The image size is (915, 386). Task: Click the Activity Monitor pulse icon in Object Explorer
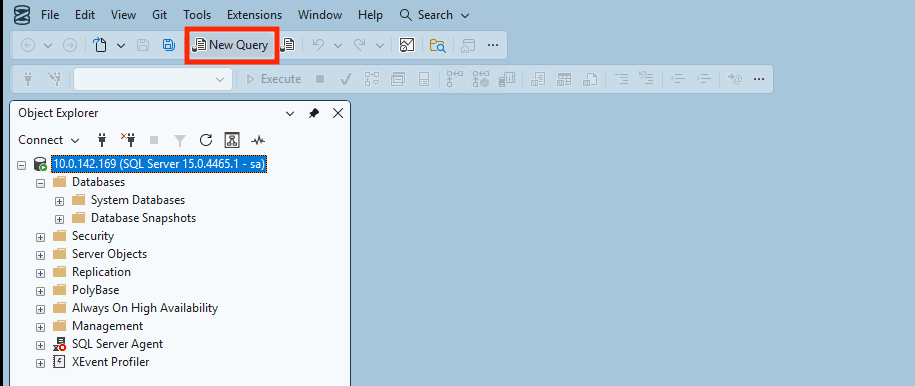[x=258, y=140]
